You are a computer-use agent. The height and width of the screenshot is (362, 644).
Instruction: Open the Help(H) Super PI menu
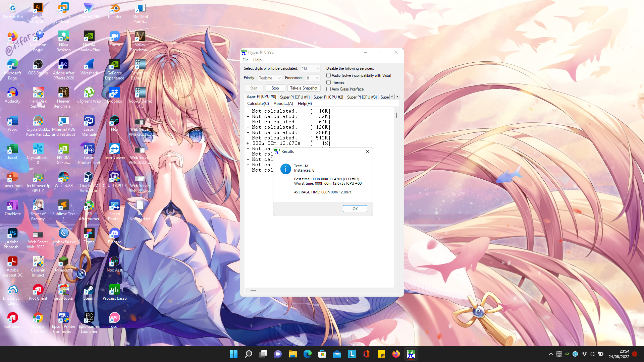[305, 104]
